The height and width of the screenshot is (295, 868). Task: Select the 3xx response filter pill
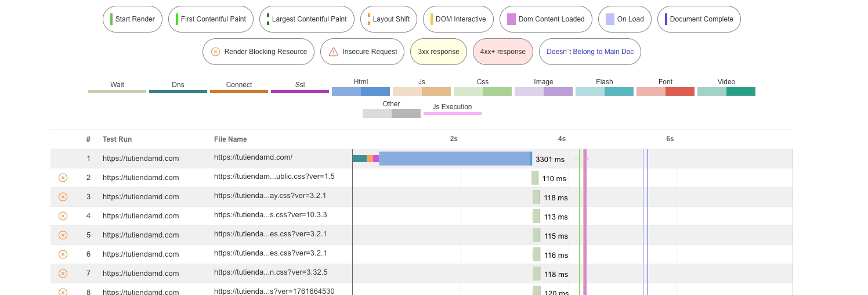point(439,52)
